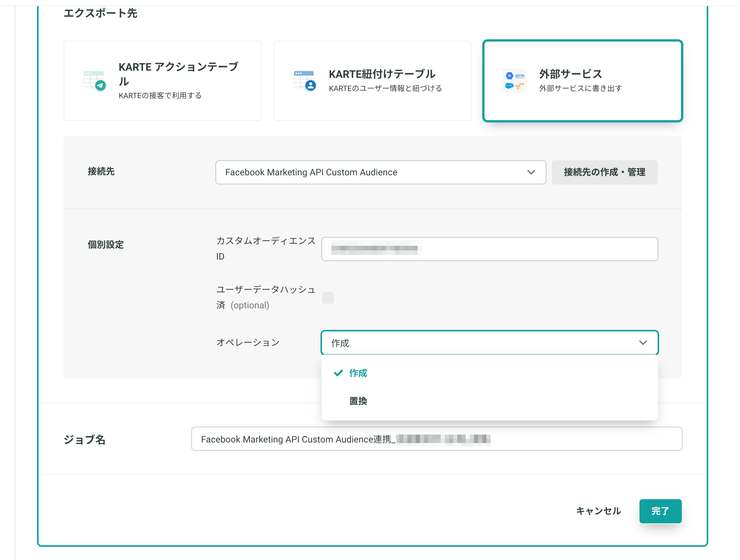Click the 外部サービスに書き出す description text
The height and width of the screenshot is (560, 740).
(x=580, y=88)
